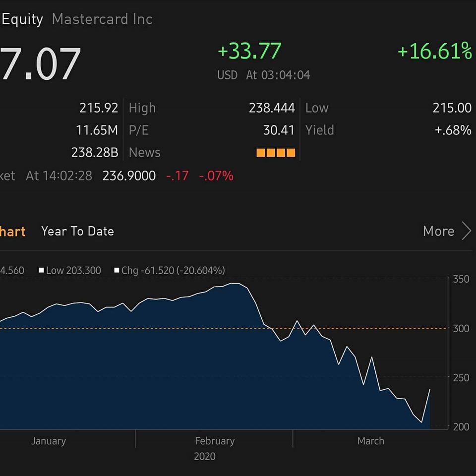Click the 2020 year label under chart
The width and height of the screenshot is (476, 476).
coord(205,456)
